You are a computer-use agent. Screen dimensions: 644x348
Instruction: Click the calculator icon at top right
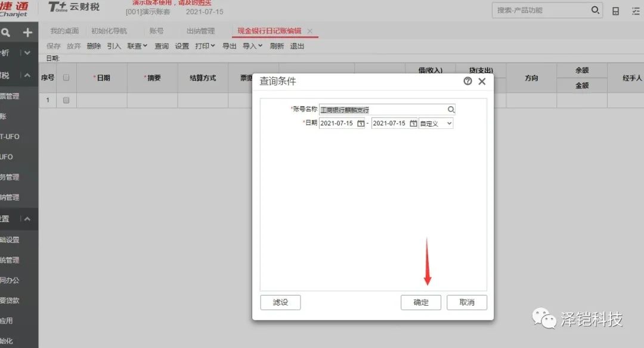(x=616, y=11)
